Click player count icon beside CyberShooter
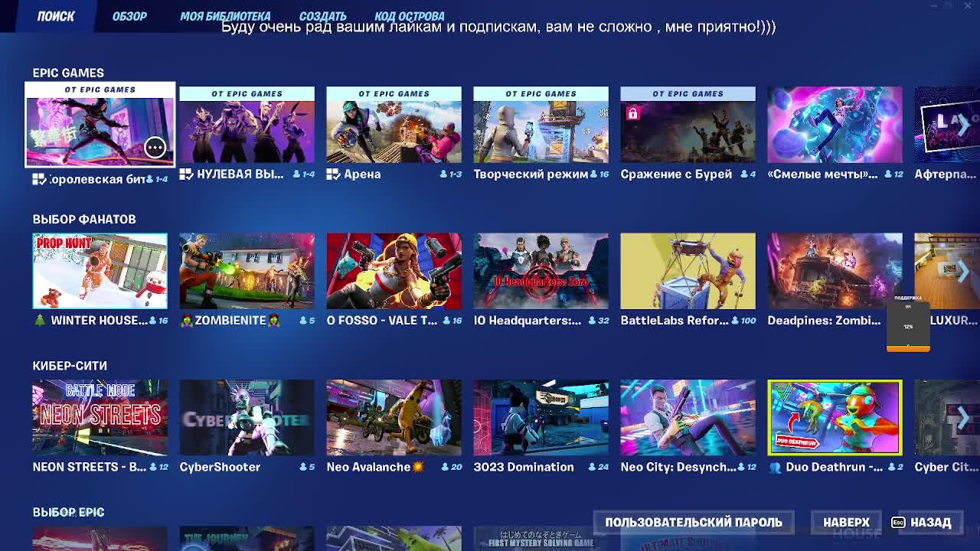Viewport: 980px width, 551px height. 303,467
